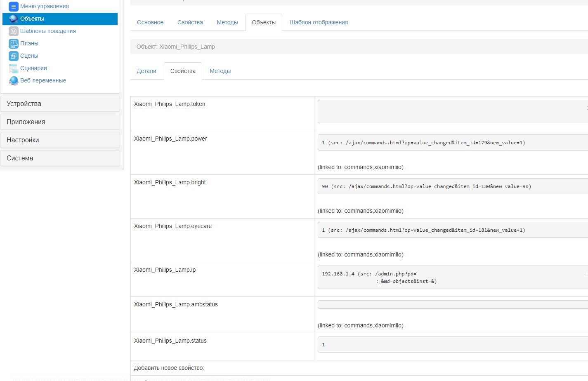Open the top Свойства class tab
Screen dimensions: 588x381
pos(190,22)
